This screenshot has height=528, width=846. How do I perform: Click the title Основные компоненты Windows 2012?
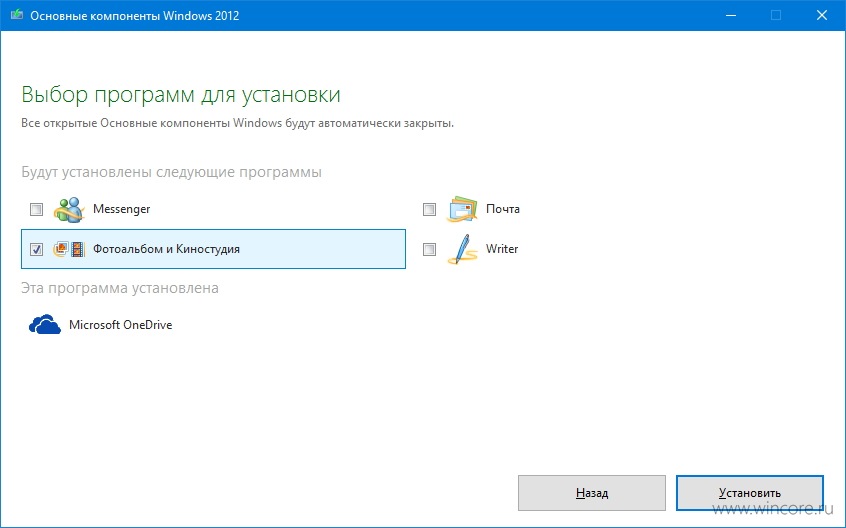tap(134, 16)
